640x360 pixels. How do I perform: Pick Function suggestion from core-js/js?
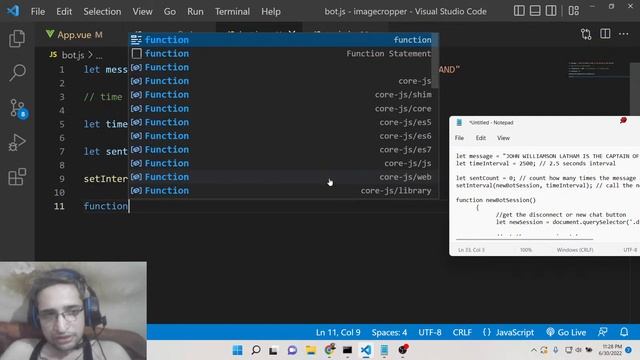(281, 163)
